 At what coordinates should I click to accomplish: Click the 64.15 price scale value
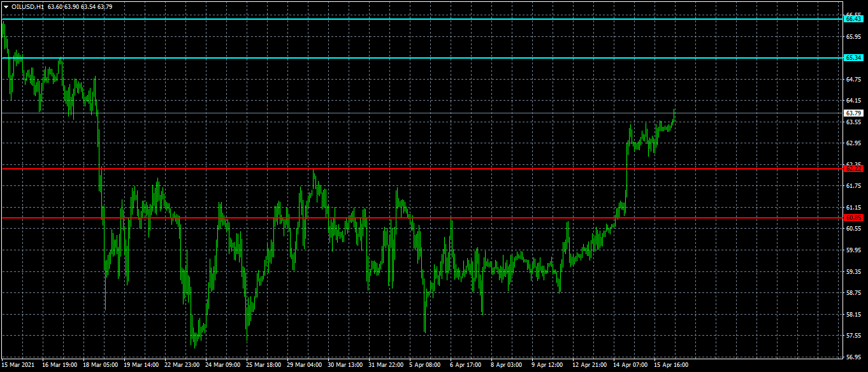coord(853,101)
